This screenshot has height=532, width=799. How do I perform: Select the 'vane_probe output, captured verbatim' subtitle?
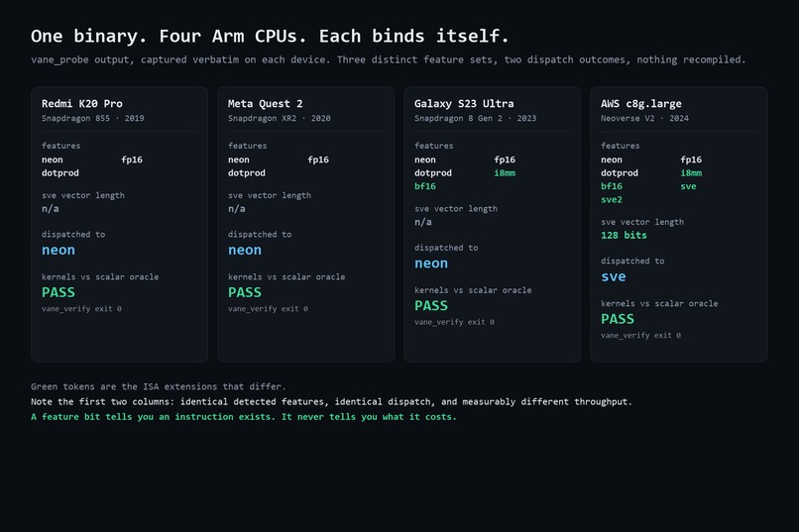[388, 59]
